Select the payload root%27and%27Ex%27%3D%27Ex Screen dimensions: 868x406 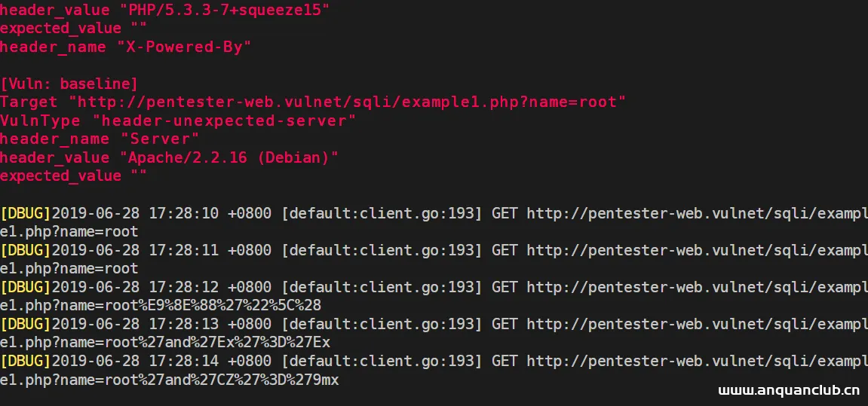pos(165,343)
